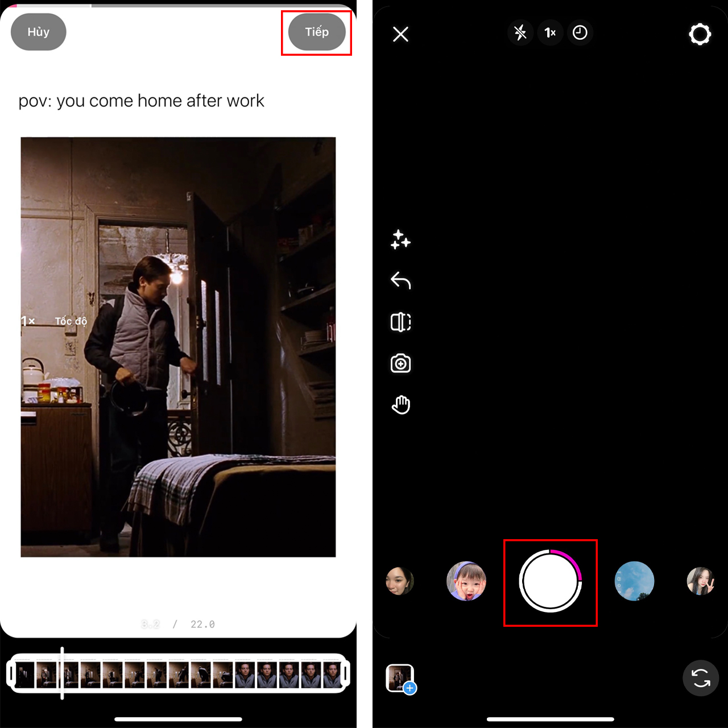728x728 pixels.
Task: Flip to the front-facing camera
Action: (x=700, y=679)
